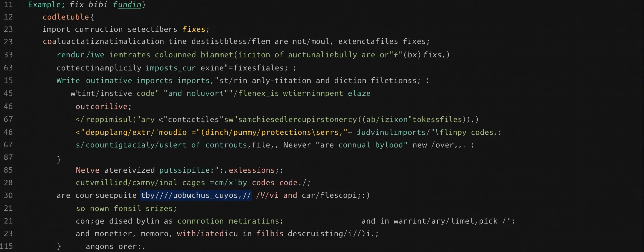Click the word codletuble on line 12
The height and width of the screenshot is (252, 644).
pyautogui.click(x=66, y=17)
